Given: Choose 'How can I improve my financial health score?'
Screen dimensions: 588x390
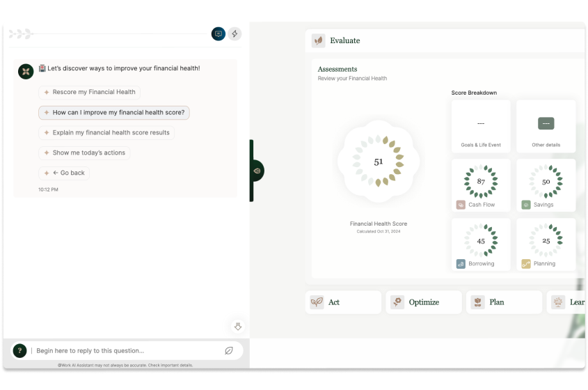Looking at the screenshot, I should (114, 113).
